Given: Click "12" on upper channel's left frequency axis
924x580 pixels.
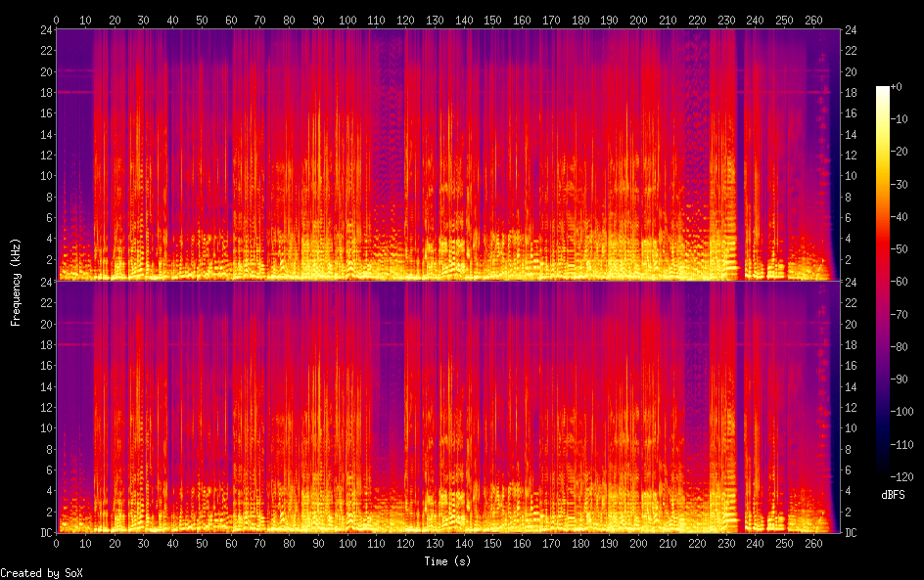Looking at the screenshot, I should 47,155.
